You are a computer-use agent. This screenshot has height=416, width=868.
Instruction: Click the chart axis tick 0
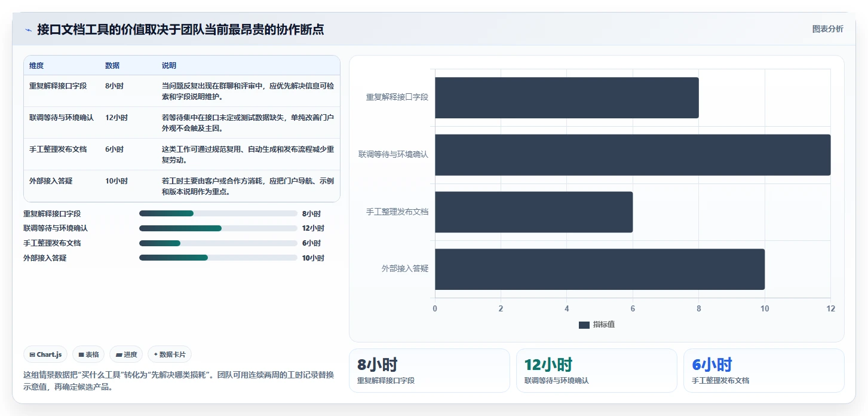point(435,308)
